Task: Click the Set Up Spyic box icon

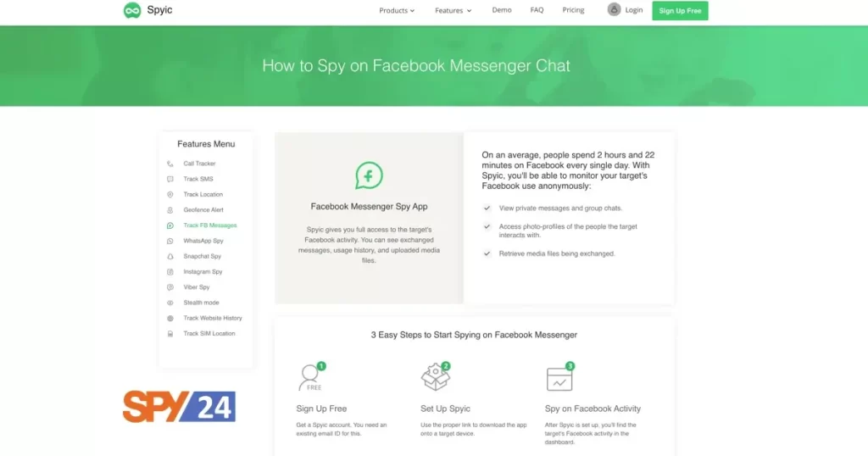Action: pos(436,377)
